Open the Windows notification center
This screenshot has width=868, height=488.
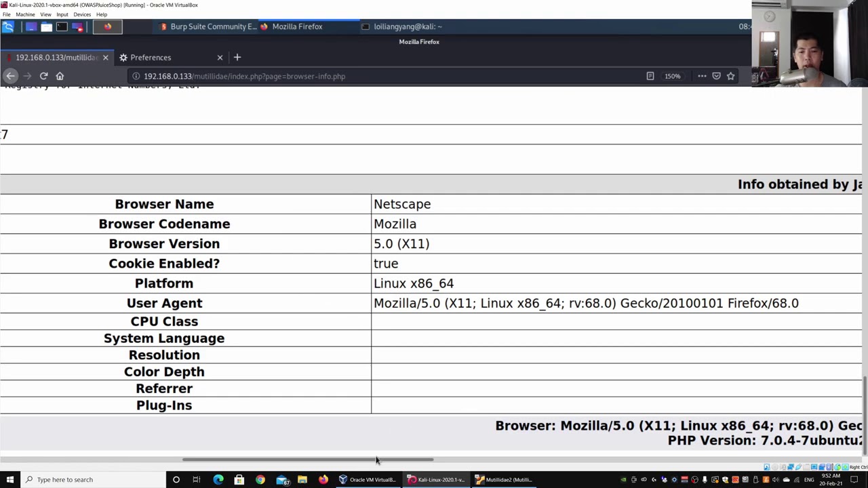tap(854, 480)
